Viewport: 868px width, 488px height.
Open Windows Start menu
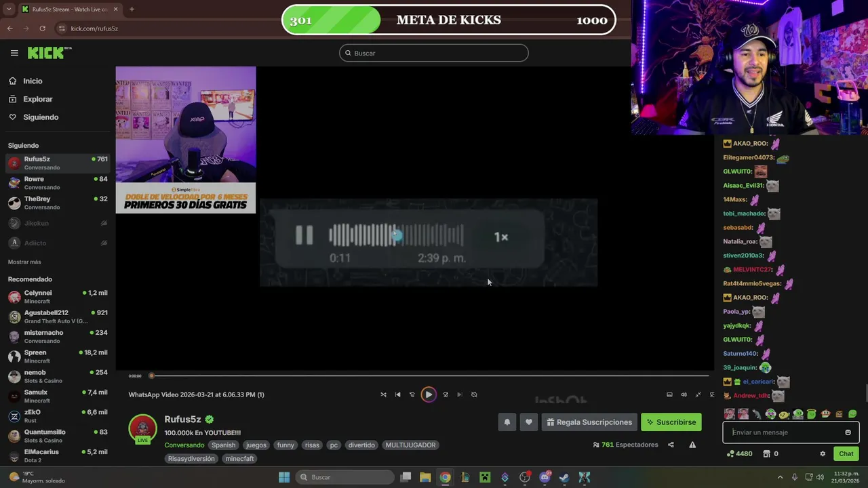click(x=284, y=477)
